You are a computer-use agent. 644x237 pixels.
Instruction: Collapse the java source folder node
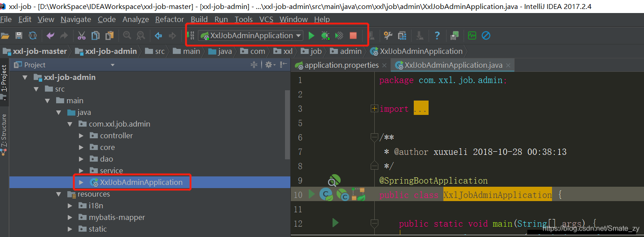click(58, 112)
